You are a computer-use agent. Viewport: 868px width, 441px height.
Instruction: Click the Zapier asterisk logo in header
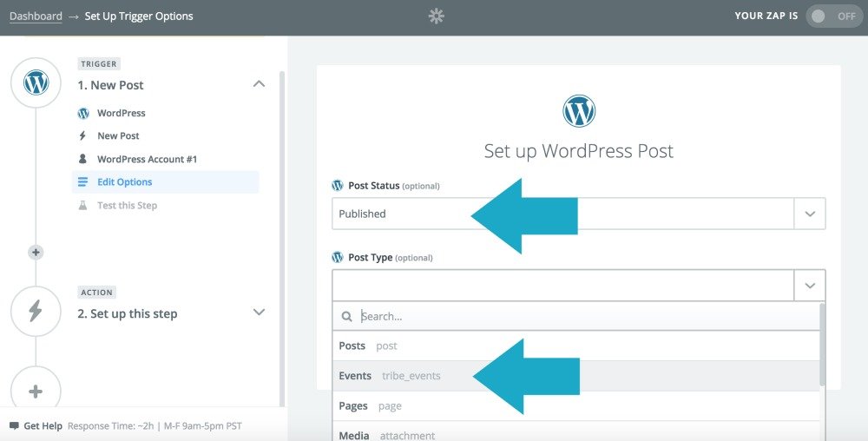tap(437, 16)
